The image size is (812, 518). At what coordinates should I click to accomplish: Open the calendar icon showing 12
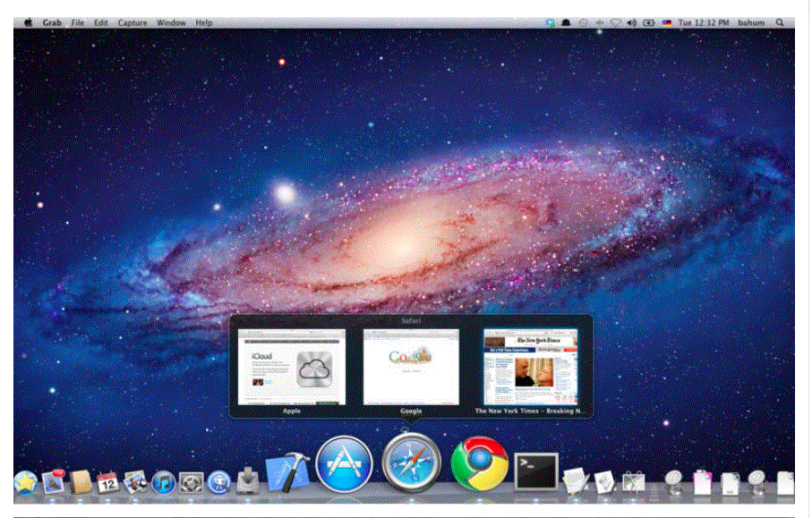pyautogui.click(x=107, y=482)
